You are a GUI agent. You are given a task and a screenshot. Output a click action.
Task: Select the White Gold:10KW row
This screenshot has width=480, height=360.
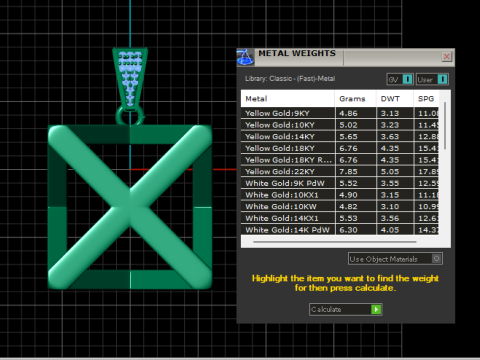(x=340, y=206)
